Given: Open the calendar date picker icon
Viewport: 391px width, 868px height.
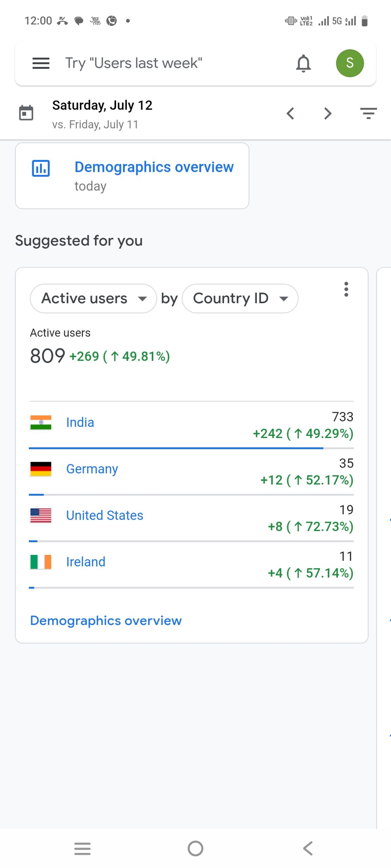Looking at the screenshot, I should click(x=26, y=113).
